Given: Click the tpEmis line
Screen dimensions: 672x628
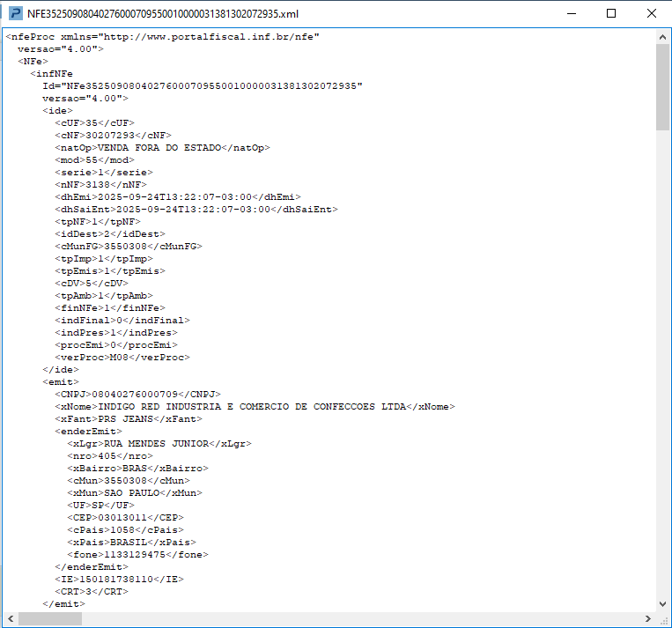Looking at the screenshot, I should 110,271.
